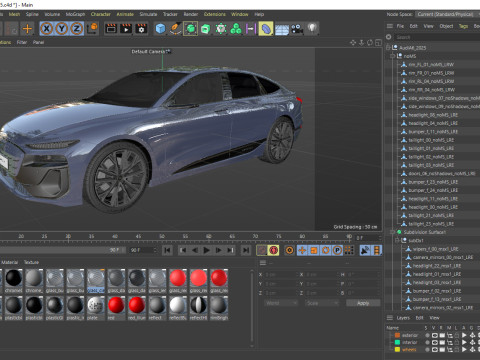Collapse the AudiA6_2025 tree node
Viewport: 480px width, 360px height.
pos(388,48)
